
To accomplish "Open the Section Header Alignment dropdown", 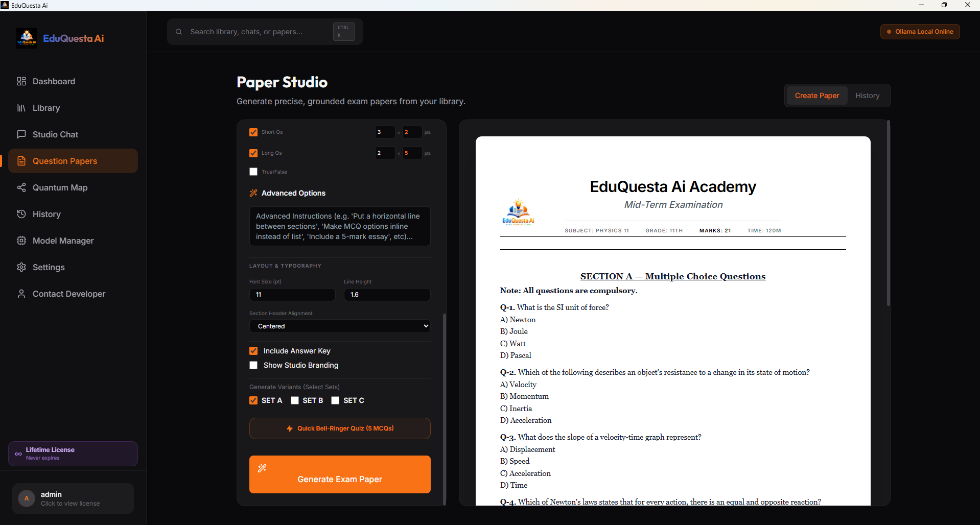I will pos(339,326).
